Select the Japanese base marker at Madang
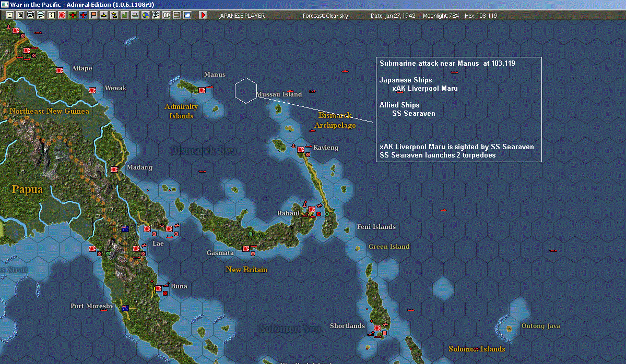 pyautogui.click(x=114, y=169)
